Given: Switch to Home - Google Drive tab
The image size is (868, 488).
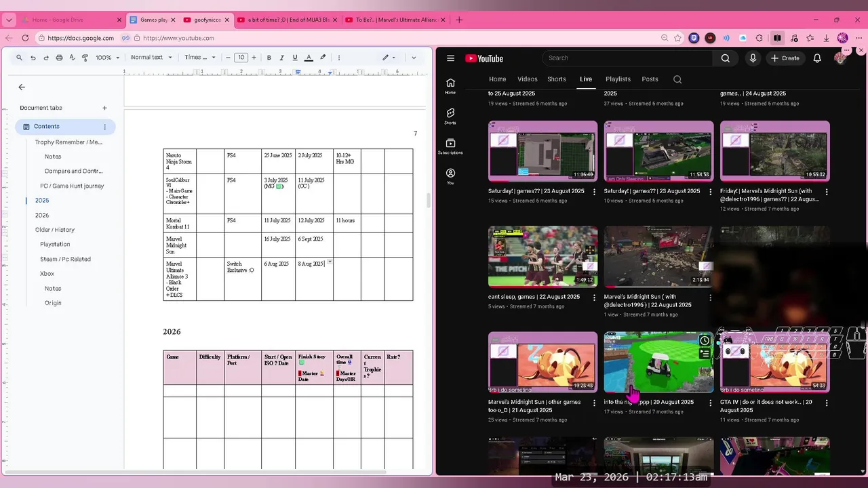Looking at the screenshot, I should pyautogui.click(x=70, y=20).
